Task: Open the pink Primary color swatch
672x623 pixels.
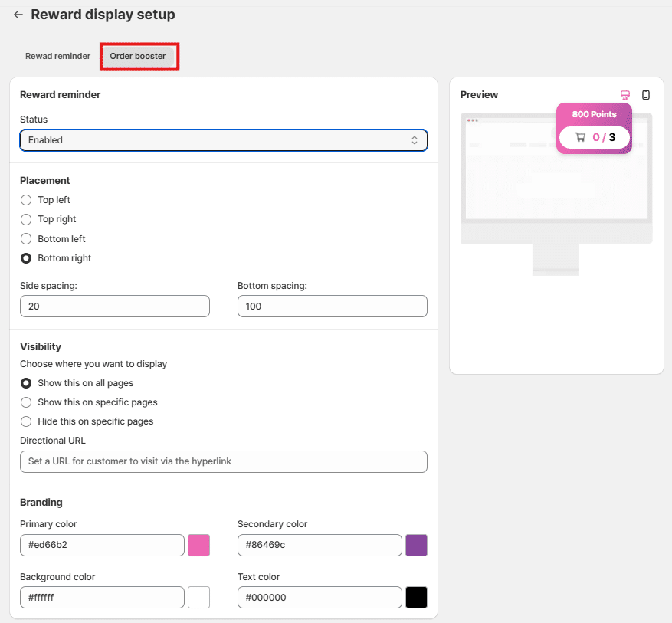Action: [x=198, y=545]
